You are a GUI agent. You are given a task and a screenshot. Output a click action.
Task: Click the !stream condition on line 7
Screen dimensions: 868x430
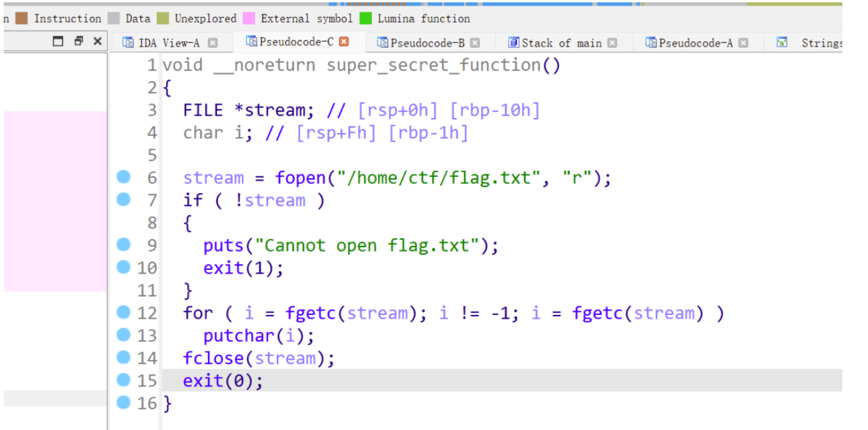(269, 200)
